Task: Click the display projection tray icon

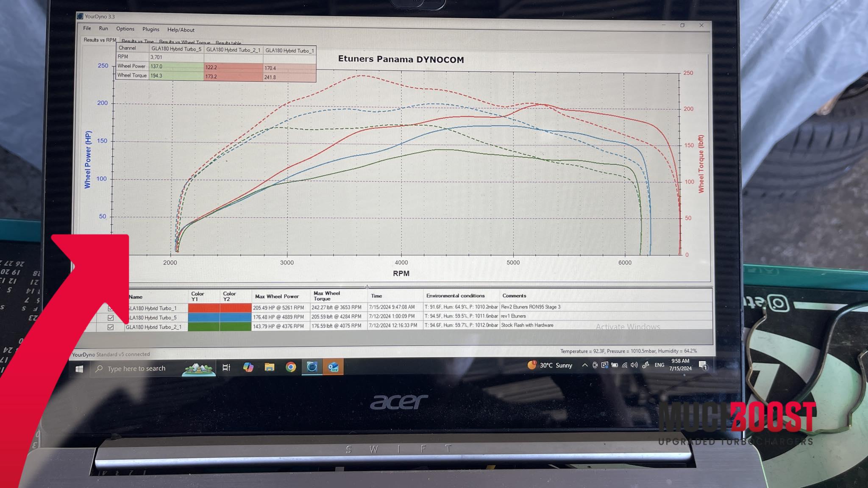Action: tap(605, 365)
